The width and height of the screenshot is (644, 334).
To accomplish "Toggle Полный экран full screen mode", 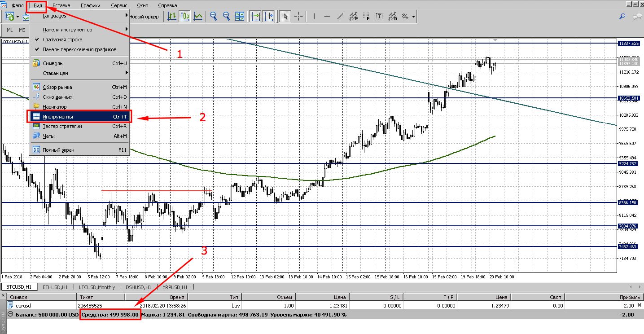I will (58, 150).
